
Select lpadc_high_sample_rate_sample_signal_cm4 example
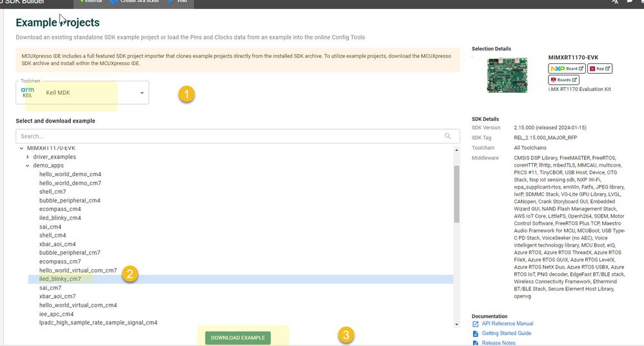coord(98,323)
